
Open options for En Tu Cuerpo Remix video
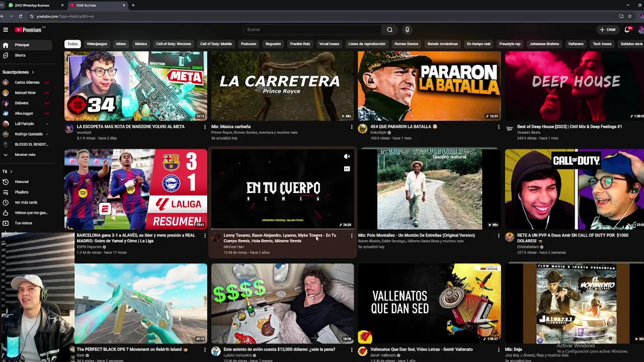tap(352, 236)
